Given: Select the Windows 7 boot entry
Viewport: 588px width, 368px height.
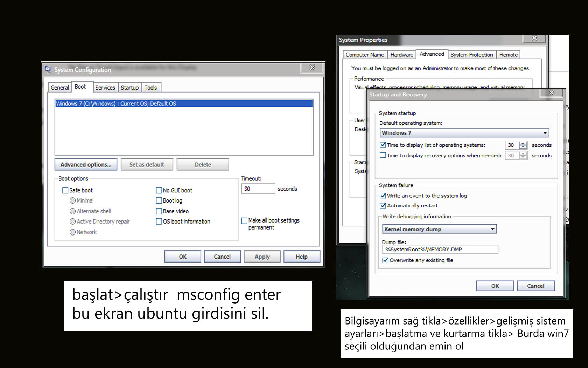Looking at the screenshot, I should click(x=184, y=103).
